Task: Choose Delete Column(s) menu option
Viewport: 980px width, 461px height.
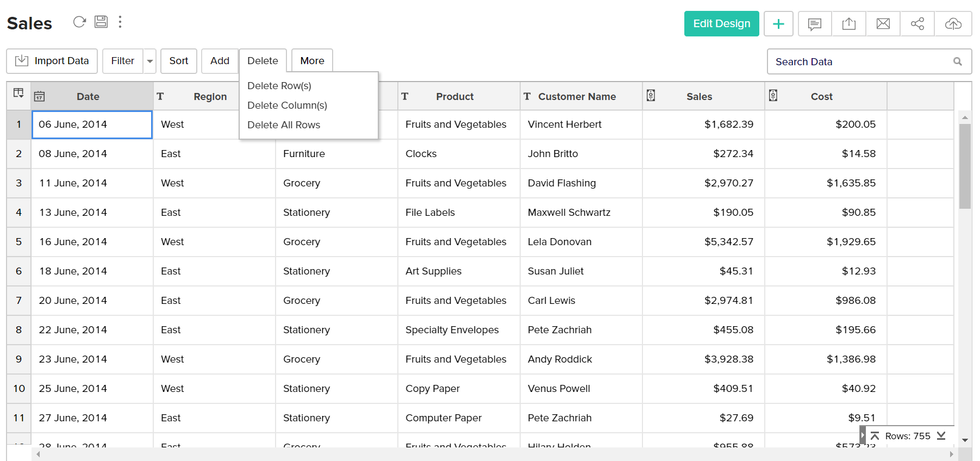Action: tap(287, 105)
